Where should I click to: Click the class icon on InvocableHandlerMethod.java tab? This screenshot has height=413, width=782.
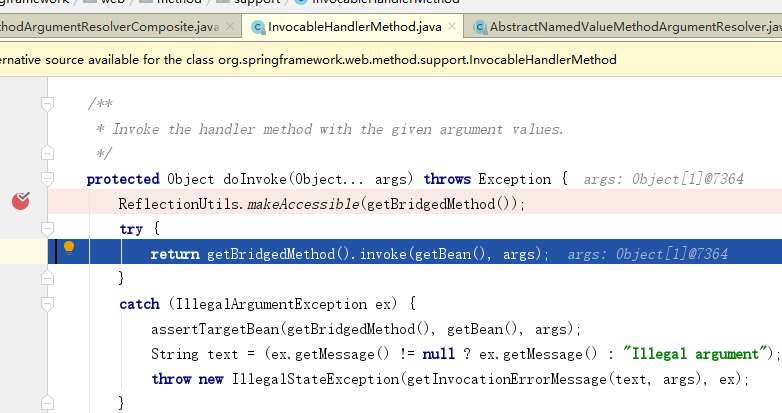pos(259,27)
